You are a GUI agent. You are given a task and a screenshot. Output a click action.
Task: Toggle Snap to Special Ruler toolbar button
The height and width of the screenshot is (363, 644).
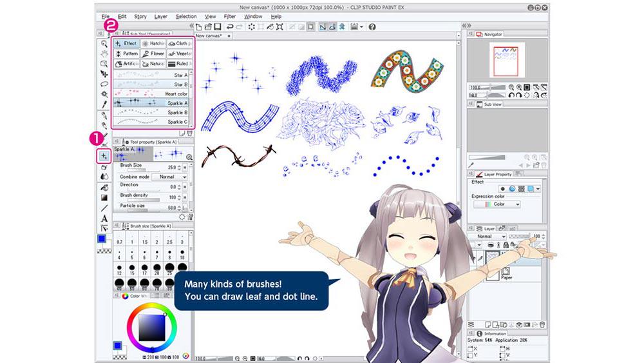pyautogui.click(x=332, y=27)
